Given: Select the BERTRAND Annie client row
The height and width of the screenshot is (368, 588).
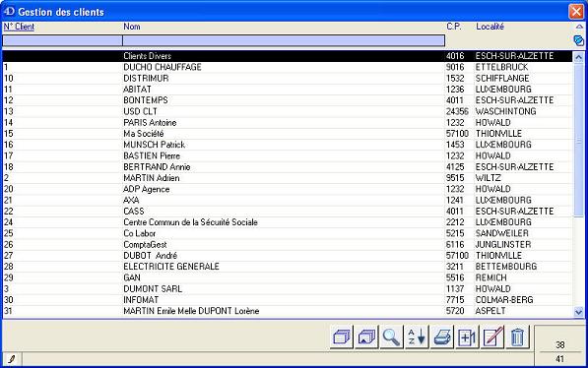Looking at the screenshot, I should [x=288, y=166].
